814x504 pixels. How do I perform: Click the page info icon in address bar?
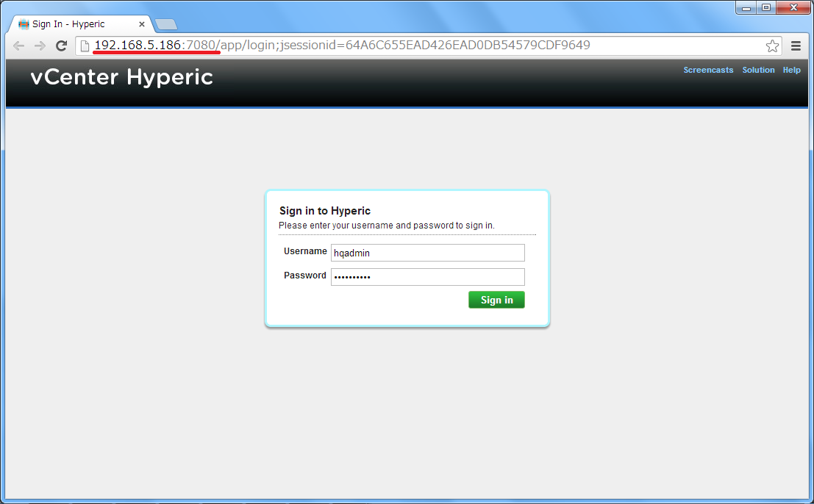point(85,46)
